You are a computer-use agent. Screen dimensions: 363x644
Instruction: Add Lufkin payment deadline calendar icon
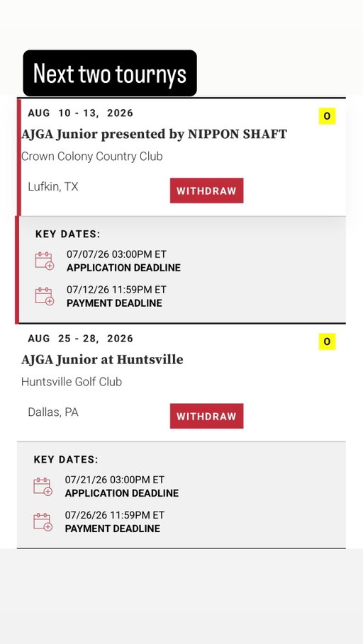click(45, 296)
